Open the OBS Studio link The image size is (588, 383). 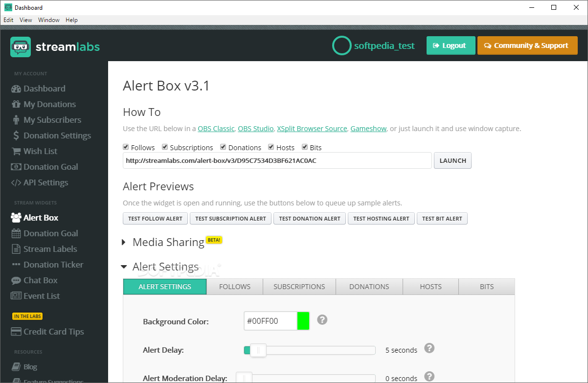(256, 129)
